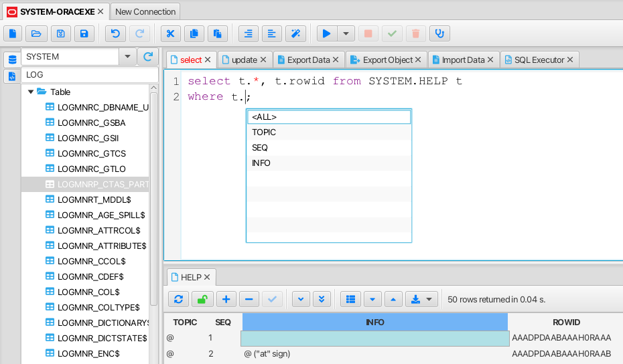Toggle the green lock edit mode
Screen dimensions: 623x364
[202, 299]
